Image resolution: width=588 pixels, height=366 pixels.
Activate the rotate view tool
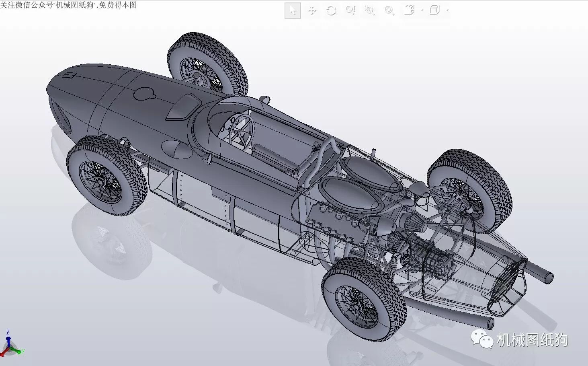coord(331,10)
